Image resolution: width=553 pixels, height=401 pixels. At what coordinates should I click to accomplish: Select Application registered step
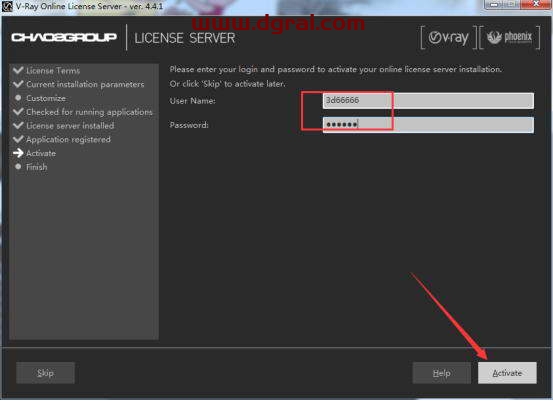pos(68,139)
